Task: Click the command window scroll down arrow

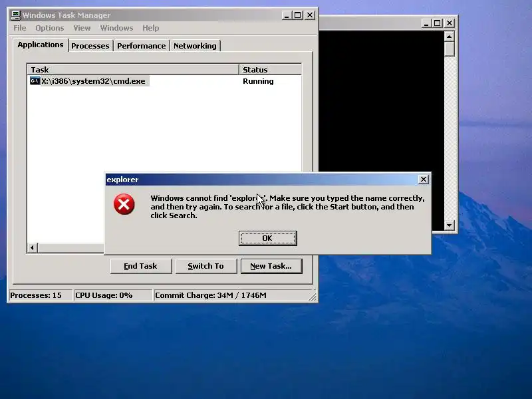Action: click(450, 225)
